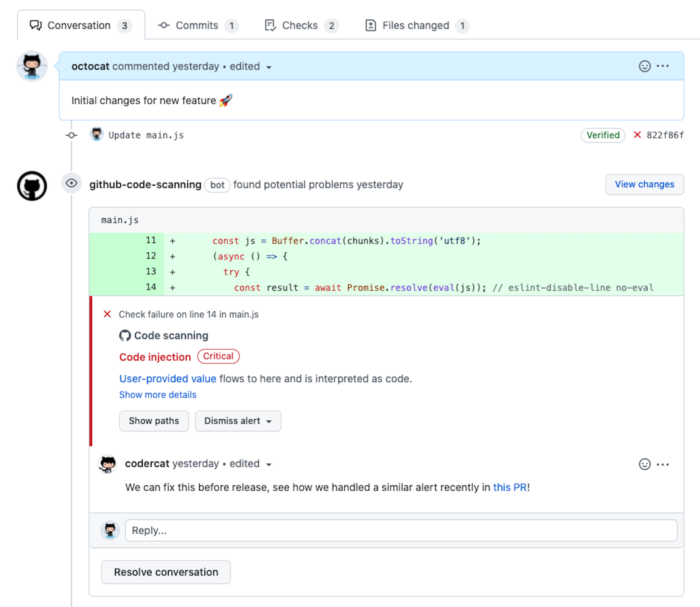Click the commit icon beside Update main.js
This screenshot has height=607, width=700.
click(x=71, y=135)
